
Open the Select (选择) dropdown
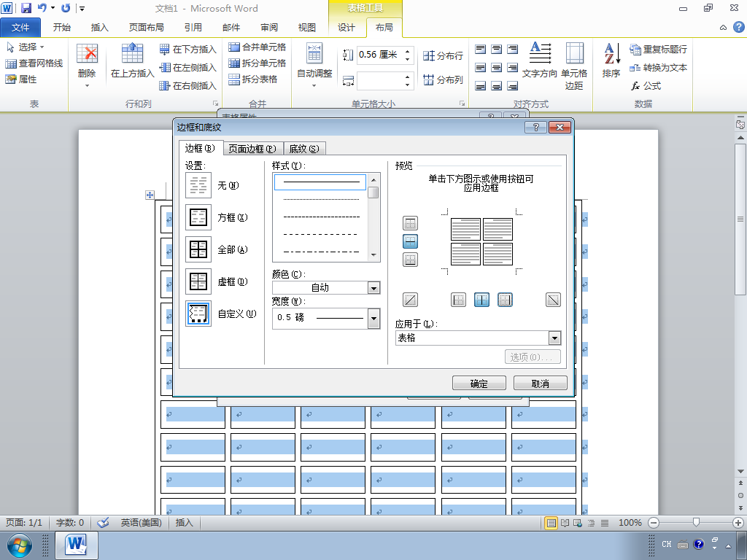point(26,47)
